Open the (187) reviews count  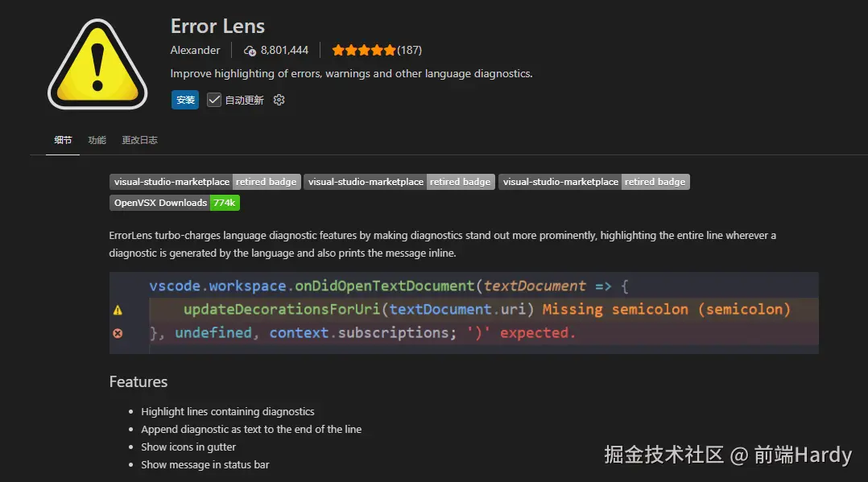coord(409,51)
